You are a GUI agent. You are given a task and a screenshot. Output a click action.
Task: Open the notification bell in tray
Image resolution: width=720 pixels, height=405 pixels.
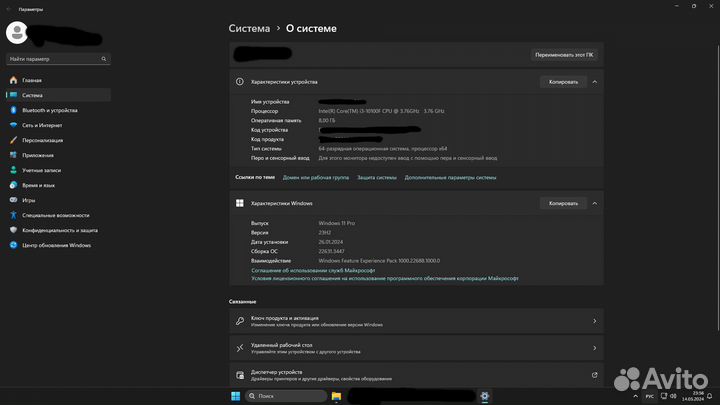coord(710,396)
